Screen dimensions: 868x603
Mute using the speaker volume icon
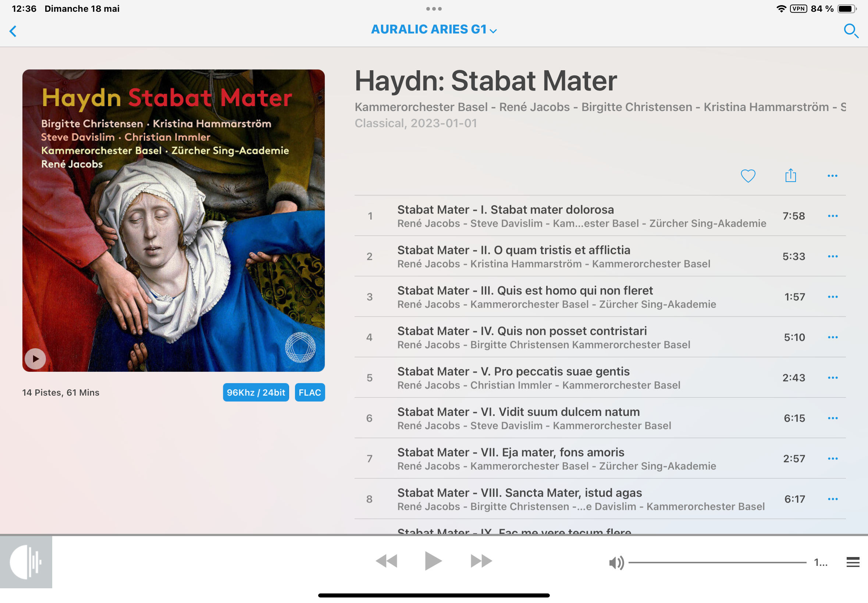tap(616, 563)
